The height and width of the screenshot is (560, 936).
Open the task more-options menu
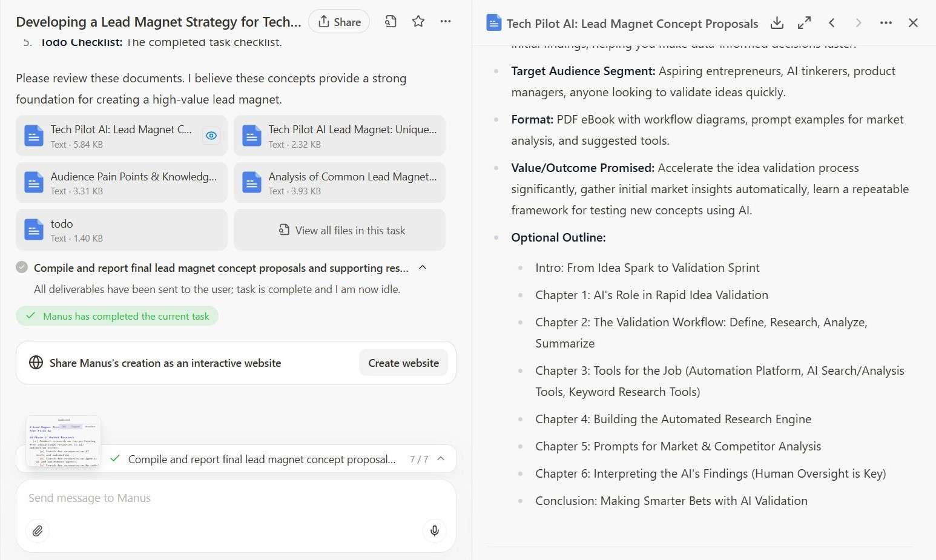446,22
